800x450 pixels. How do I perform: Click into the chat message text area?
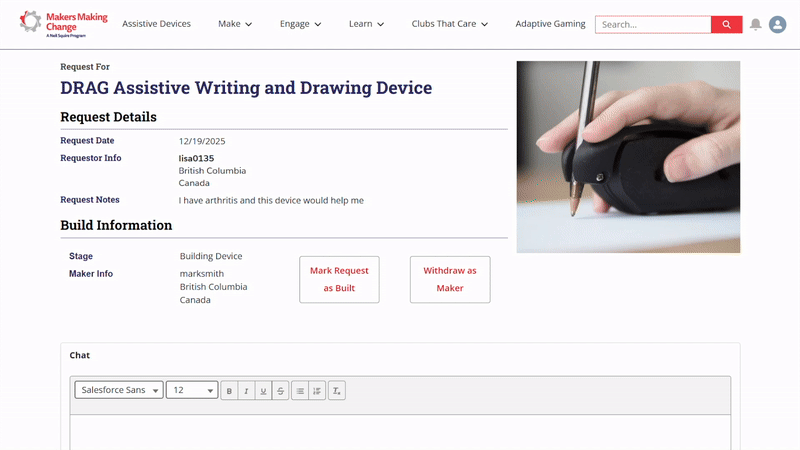(400, 432)
